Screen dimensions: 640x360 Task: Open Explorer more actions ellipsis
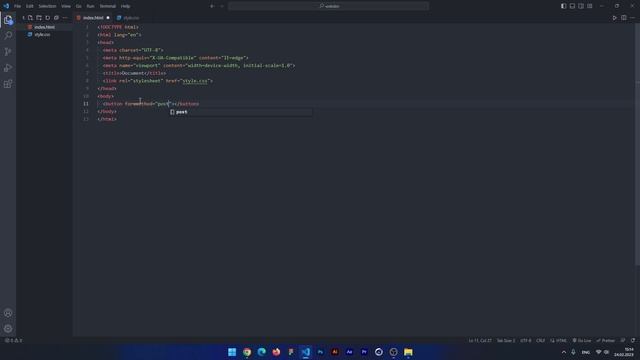(65, 18)
